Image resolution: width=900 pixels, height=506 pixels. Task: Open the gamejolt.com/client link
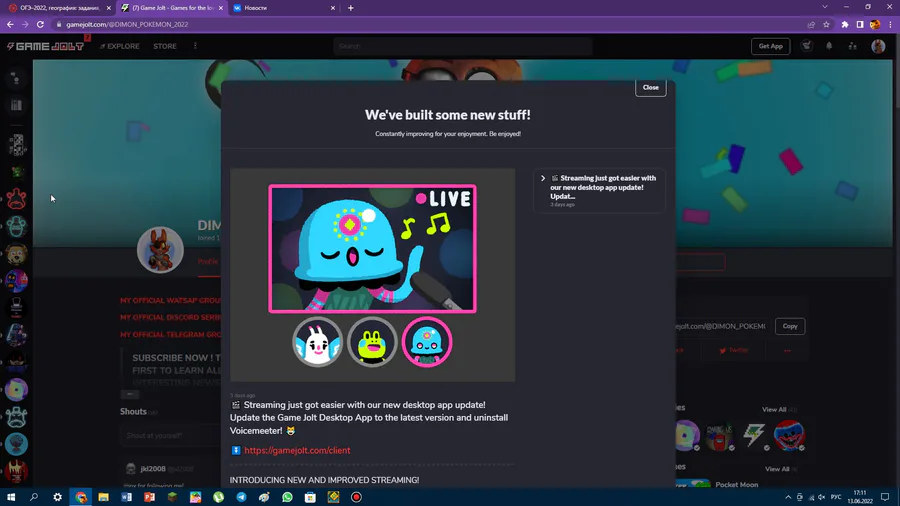(x=297, y=450)
